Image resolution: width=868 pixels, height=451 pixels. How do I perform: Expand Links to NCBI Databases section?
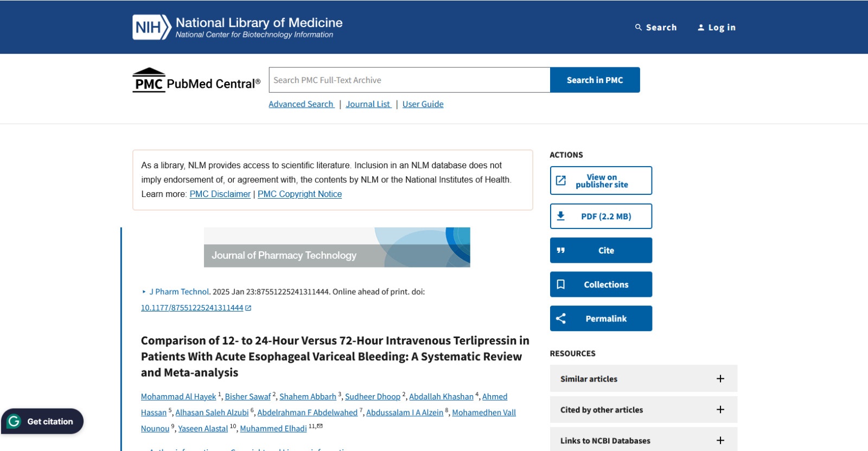click(720, 440)
